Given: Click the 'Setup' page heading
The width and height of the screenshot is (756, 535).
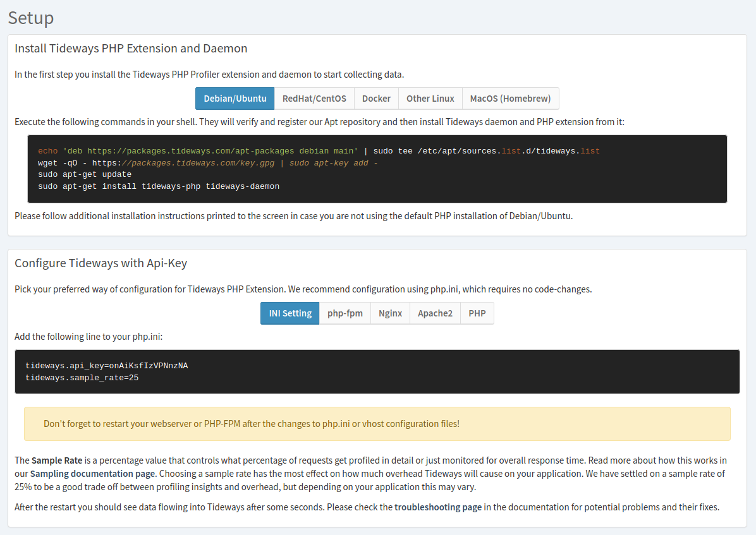Looking at the screenshot, I should (x=31, y=18).
